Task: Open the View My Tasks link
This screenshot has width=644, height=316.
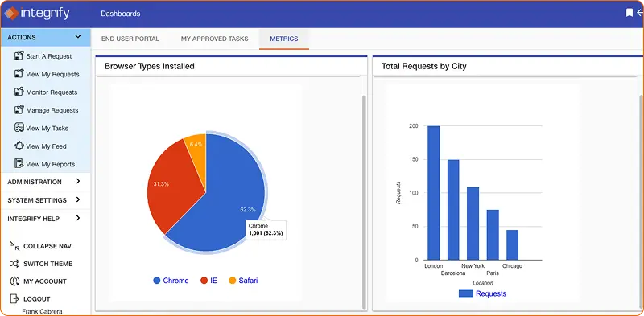Action: (x=47, y=129)
